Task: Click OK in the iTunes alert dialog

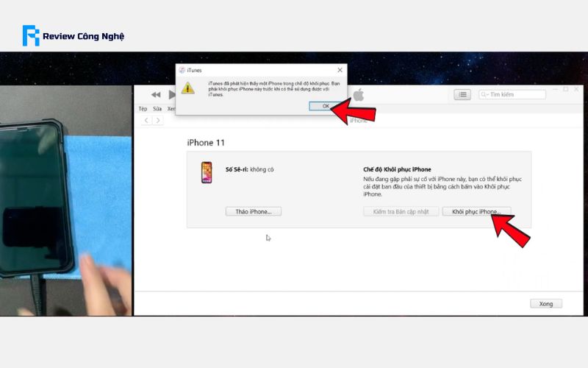Action: point(326,106)
